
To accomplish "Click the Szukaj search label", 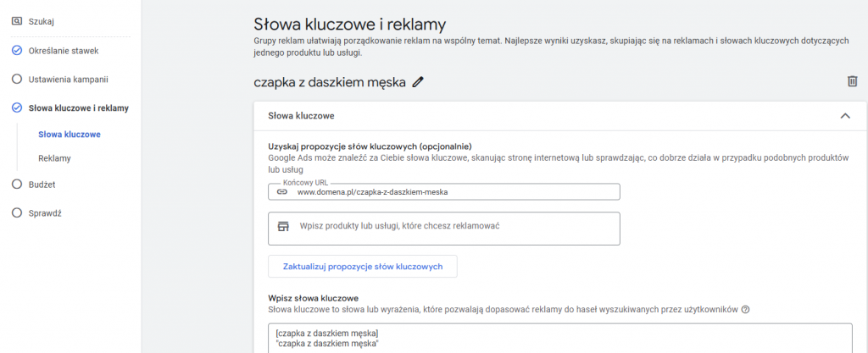I will coord(42,20).
